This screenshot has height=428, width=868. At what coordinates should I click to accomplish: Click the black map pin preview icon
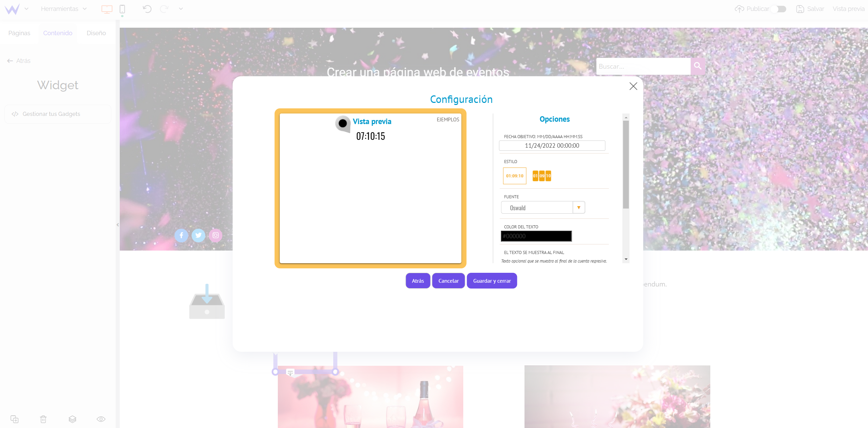coord(342,124)
